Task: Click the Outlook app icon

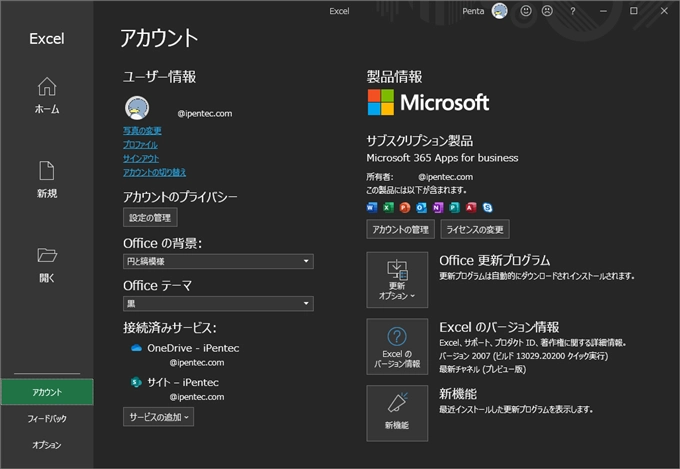Action: [x=421, y=208]
